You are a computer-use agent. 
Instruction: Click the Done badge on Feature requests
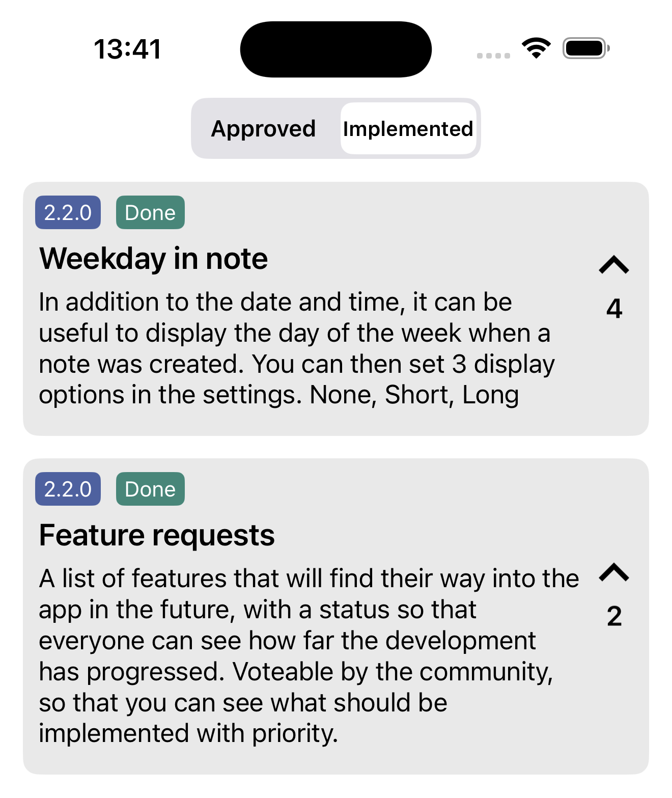pyautogui.click(x=150, y=489)
